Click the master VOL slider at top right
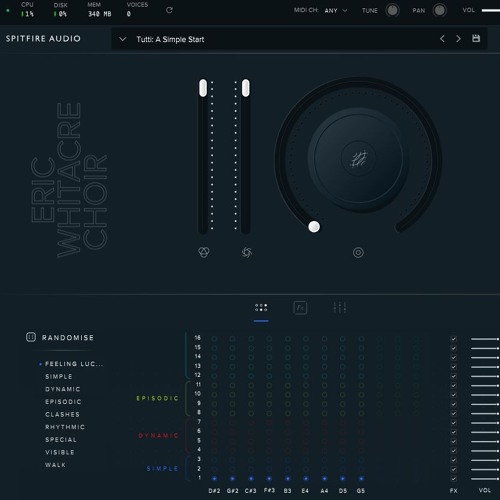The height and width of the screenshot is (500, 500). coord(491,10)
